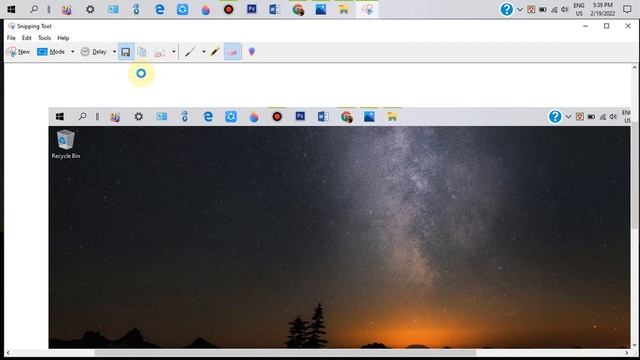Click the scroll-down arrow of the vertical scrollbar
The image size is (640, 360).
click(634, 345)
